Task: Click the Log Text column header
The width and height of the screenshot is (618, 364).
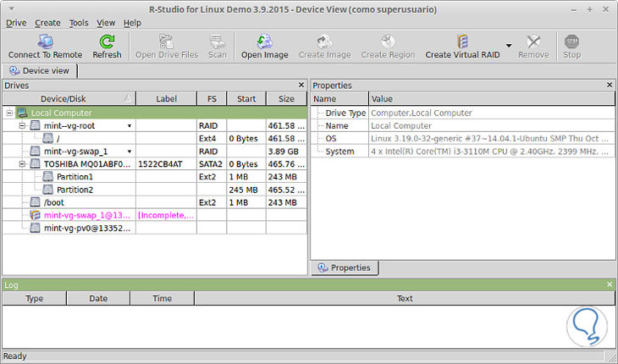Action: (x=405, y=298)
